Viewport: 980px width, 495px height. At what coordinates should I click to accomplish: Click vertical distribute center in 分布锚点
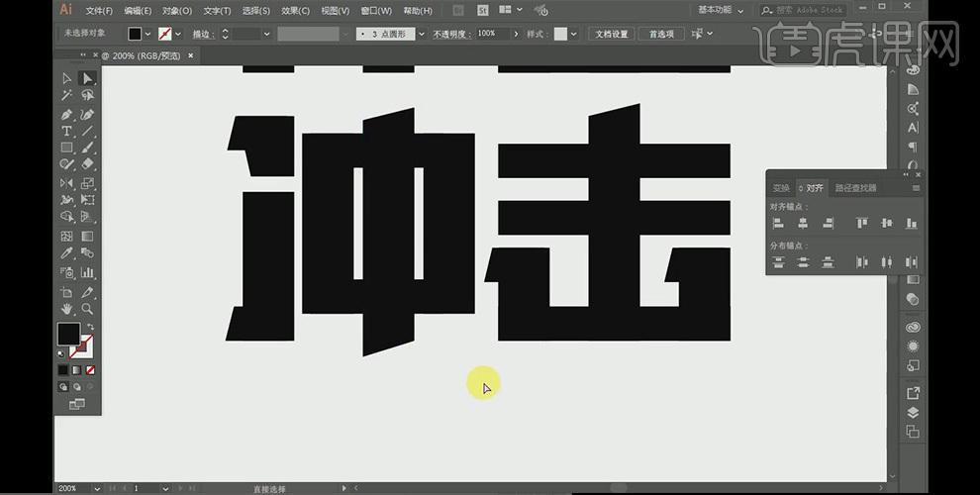pyautogui.click(x=803, y=262)
